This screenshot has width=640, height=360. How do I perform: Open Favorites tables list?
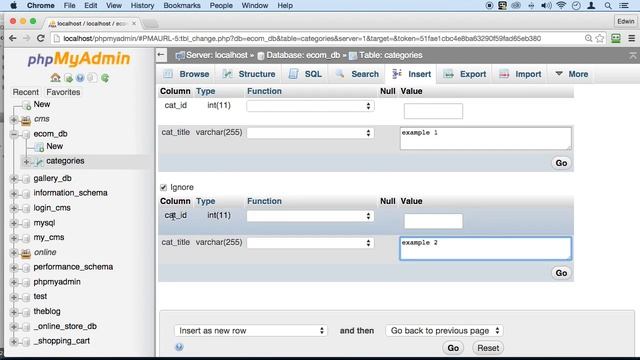click(x=63, y=92)
